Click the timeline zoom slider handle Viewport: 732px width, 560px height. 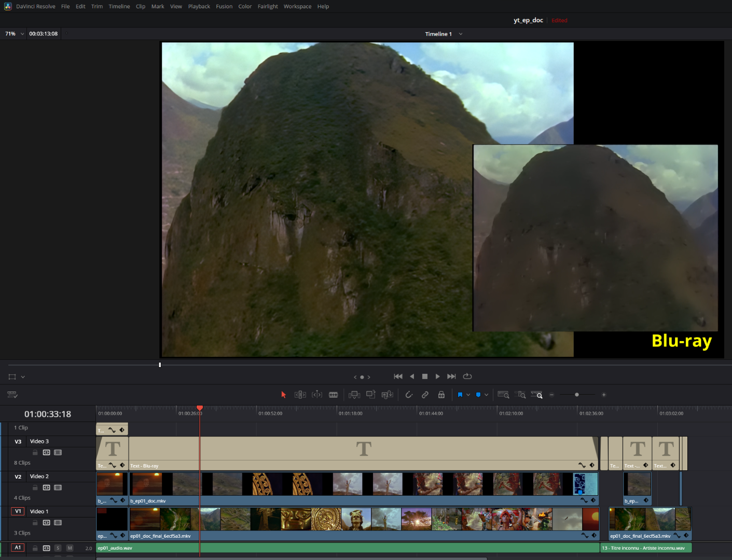tap(576, 395)
